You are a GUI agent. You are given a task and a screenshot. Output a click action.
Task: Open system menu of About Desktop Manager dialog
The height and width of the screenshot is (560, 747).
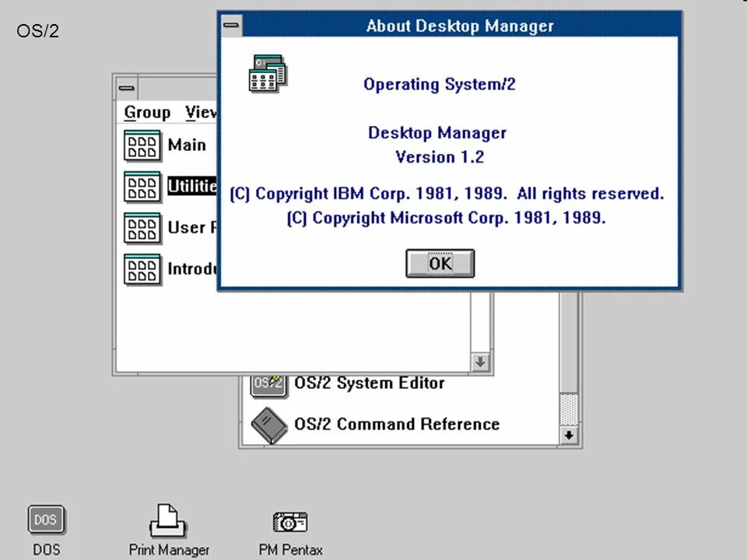(232, 25)
